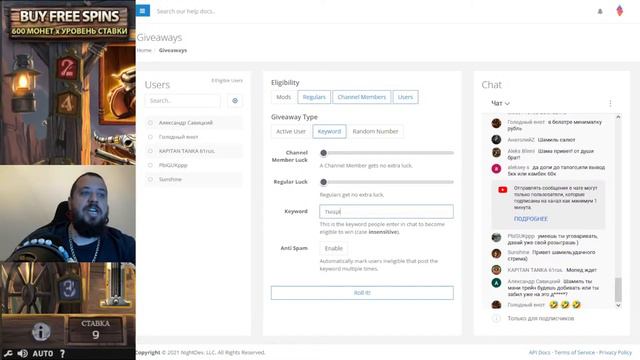Open Terms of Service footer link
The image size is (640, 360).
click(574, 352)
